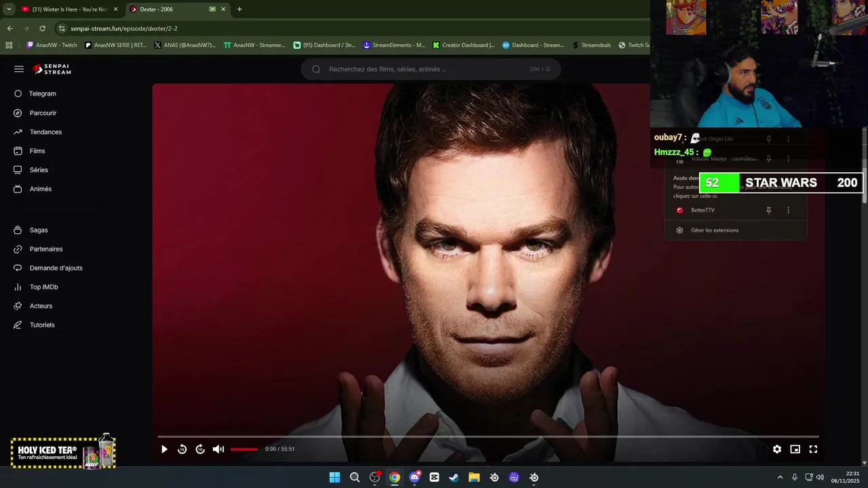Open the Senpai Stream hamburger menu
This screenshot has width=868, height=488.
(19, 69)
